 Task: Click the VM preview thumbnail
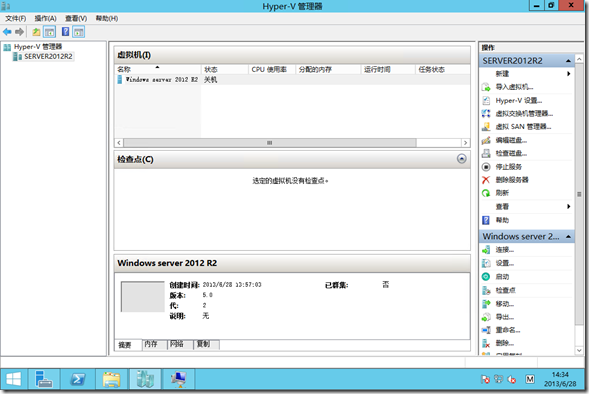coord(142,297)
